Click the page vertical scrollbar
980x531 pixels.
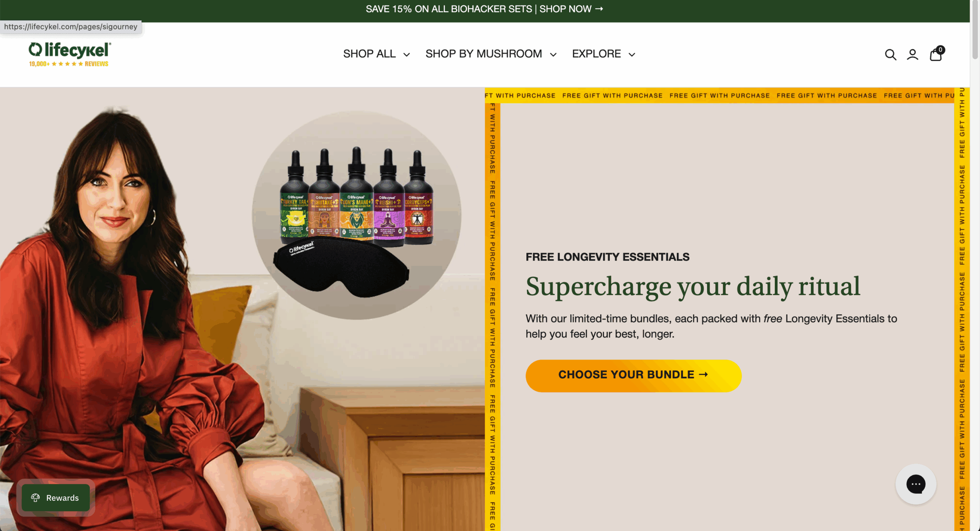tap(975, 265)
